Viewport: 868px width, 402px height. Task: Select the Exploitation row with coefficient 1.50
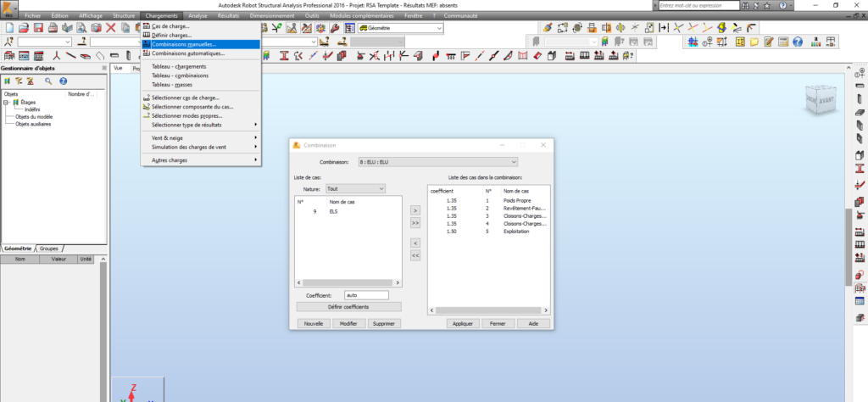tap(489, 232)
